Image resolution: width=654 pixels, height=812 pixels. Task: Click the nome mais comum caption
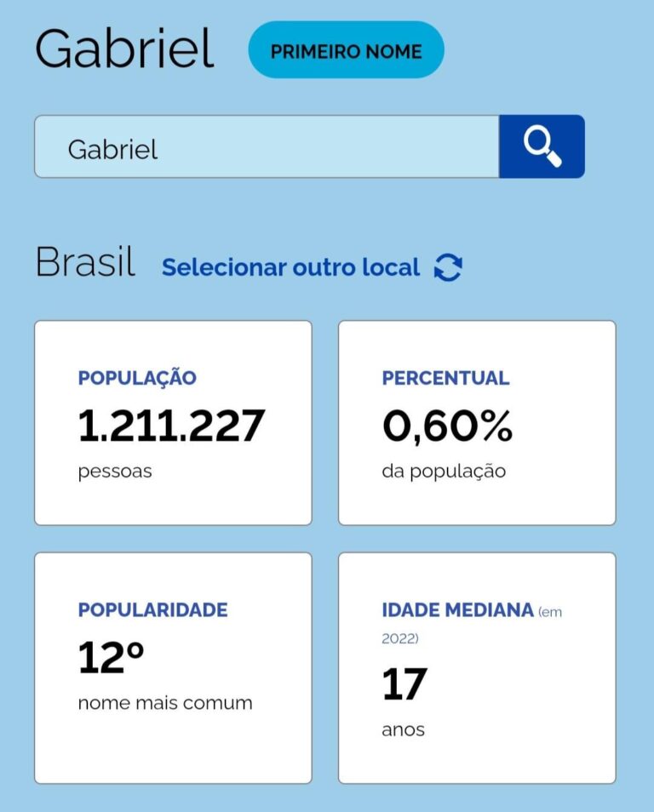tap(165, 703)
